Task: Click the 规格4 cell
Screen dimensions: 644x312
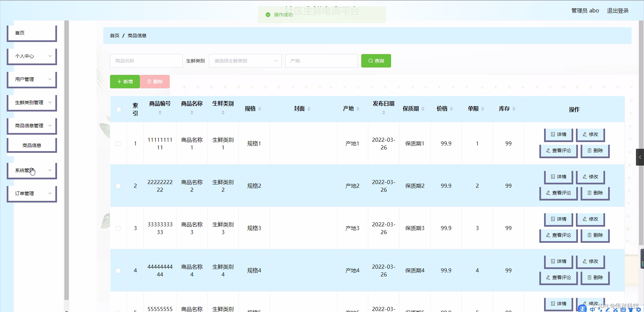Action: [x=254, y=271]
